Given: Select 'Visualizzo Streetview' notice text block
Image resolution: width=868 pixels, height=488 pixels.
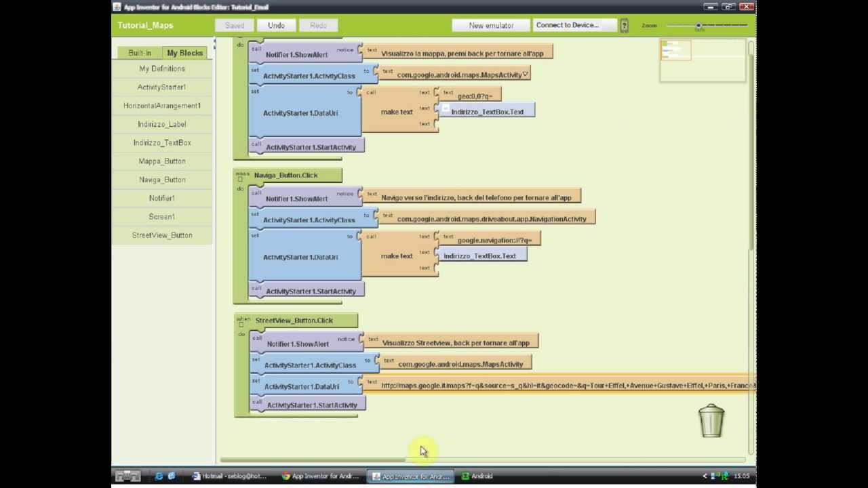Looking at the screenshot, I should pyautogui.click(x=451, y=342).
